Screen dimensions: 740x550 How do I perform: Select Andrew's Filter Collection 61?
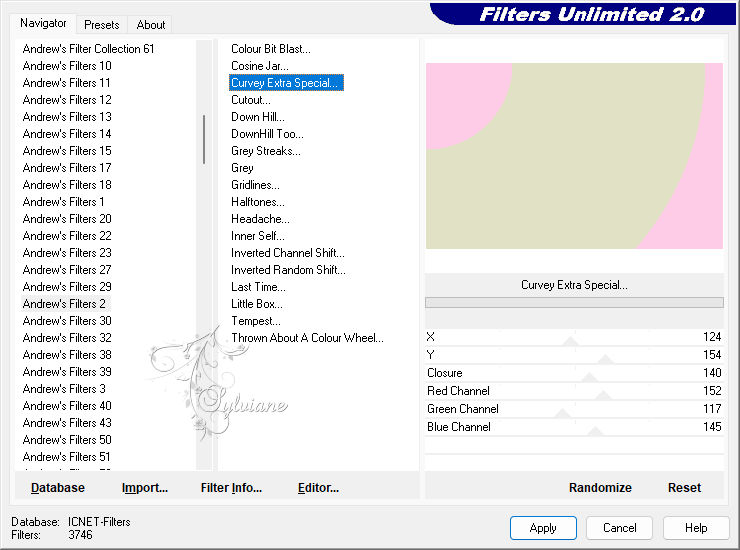point(88,49)
